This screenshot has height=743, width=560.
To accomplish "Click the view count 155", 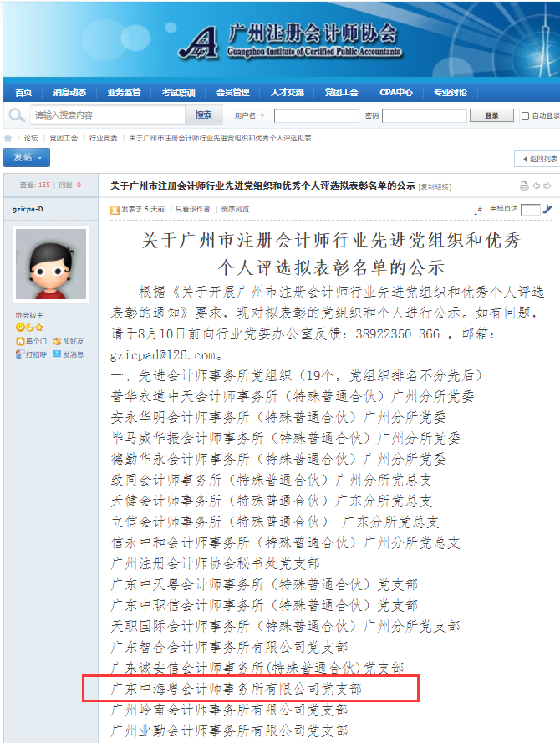I will point(44,185).
